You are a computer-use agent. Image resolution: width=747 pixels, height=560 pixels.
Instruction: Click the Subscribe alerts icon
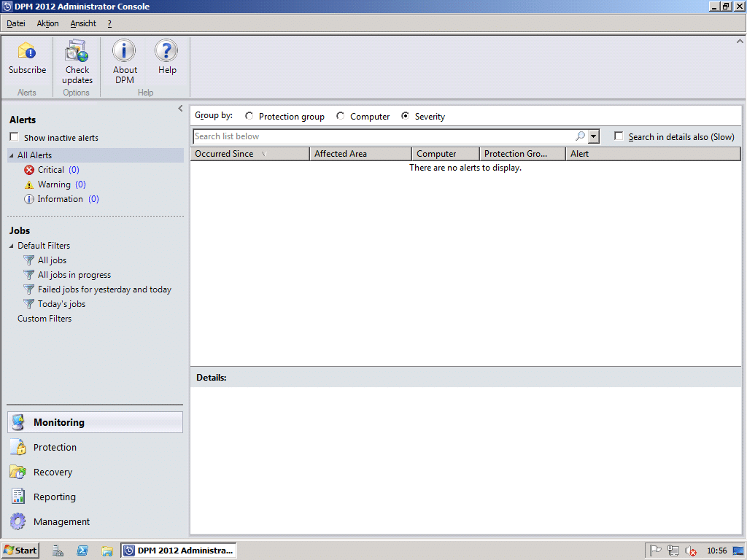27,50
